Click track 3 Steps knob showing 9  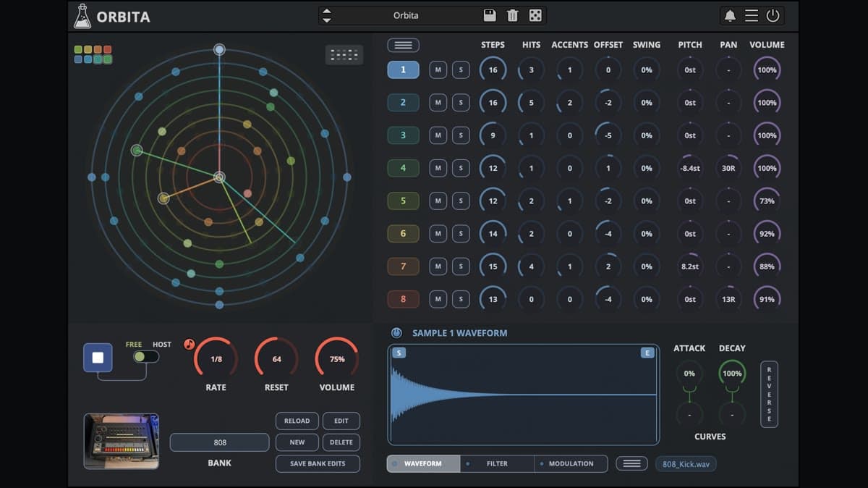(x=493, y=135)
